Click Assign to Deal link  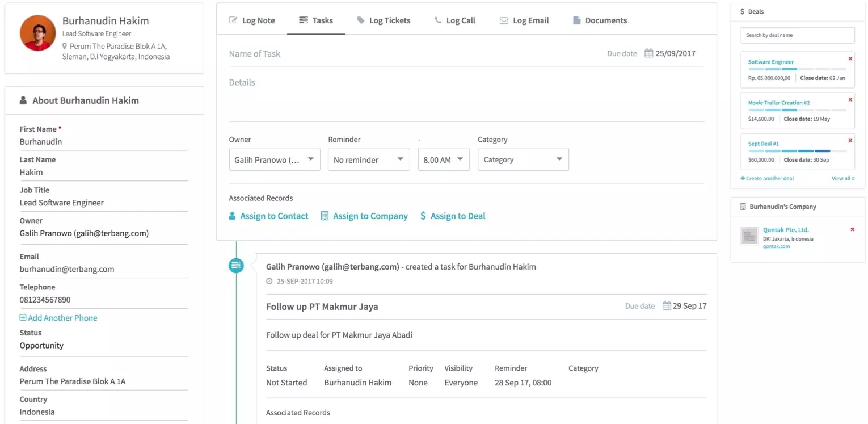453,216
